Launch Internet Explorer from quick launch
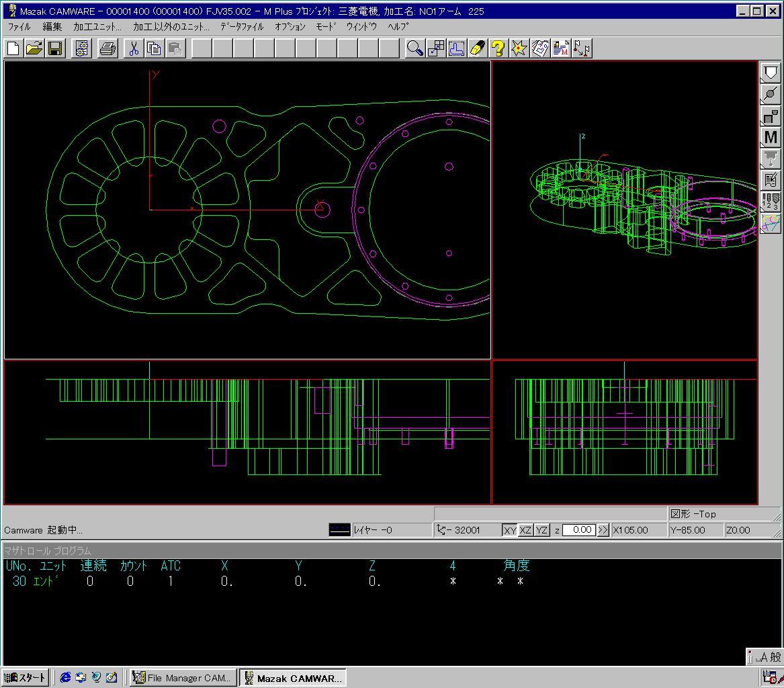 (65, 677)
